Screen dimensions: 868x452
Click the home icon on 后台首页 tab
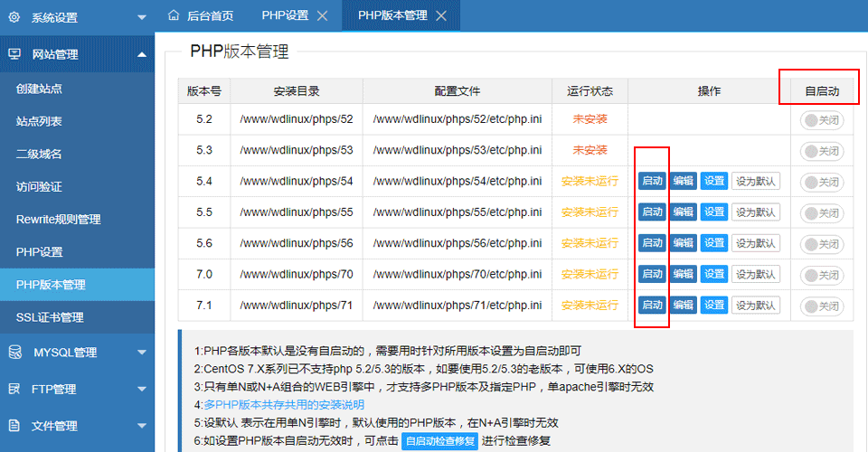pyautogui.click(x=174, y=15)
